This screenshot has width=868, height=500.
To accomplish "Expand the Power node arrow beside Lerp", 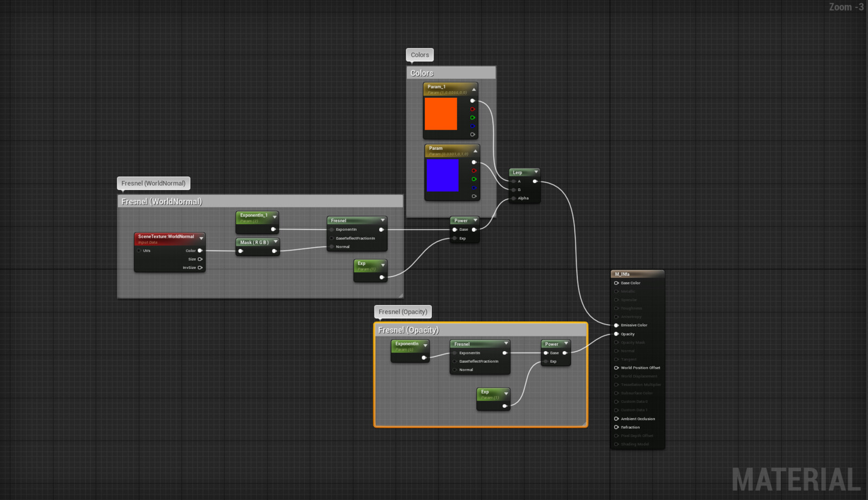I will coord(475,220).
